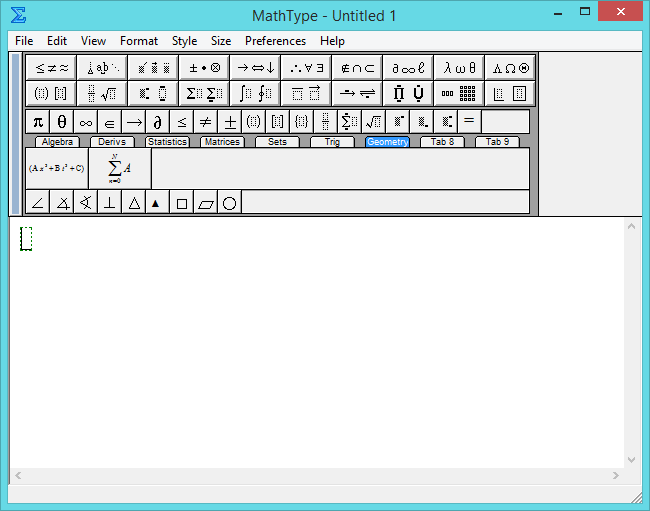Open the operator symbols palette (±•⊗)
Viewport: 650px width, 511px height.
click(204, 68)
